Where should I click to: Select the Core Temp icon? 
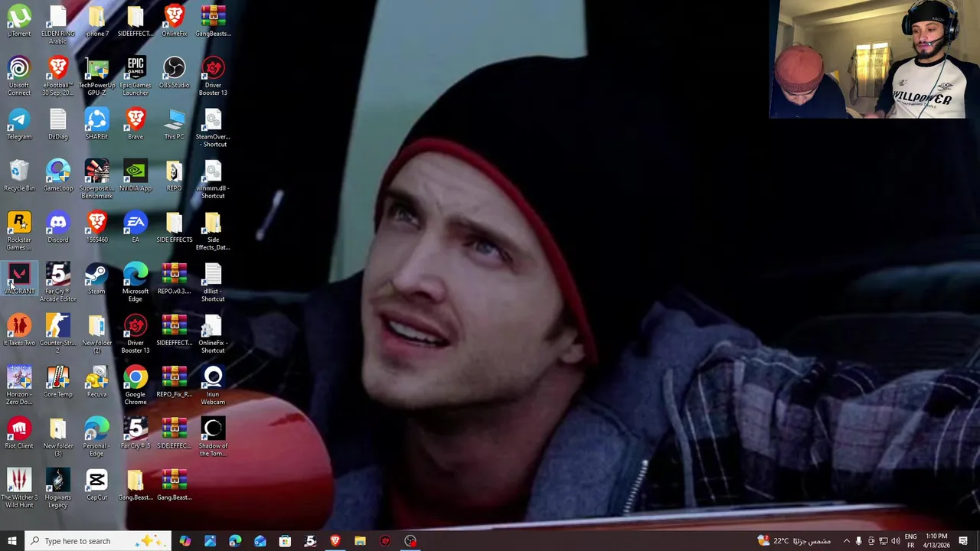pyautogui.click(x=58, y=381)
